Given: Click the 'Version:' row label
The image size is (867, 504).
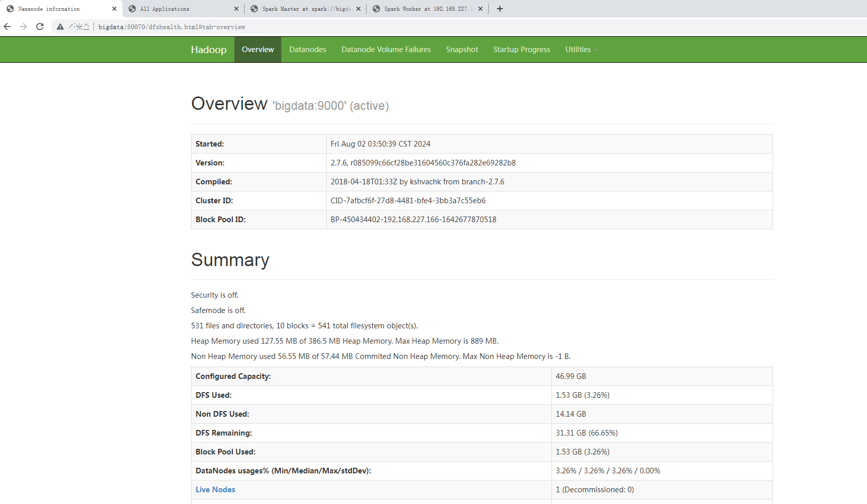Looking at the screenshot, I should tap(210, 163).
